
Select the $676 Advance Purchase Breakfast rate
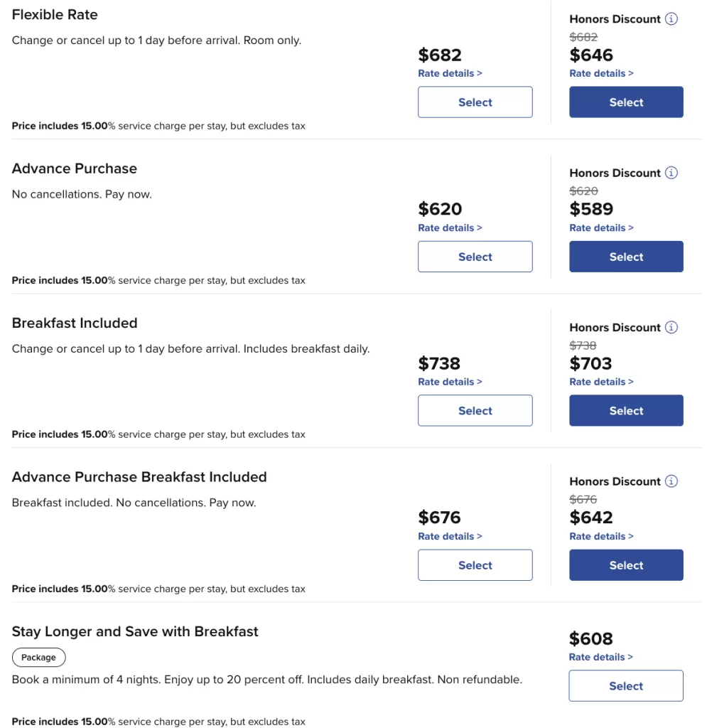[x=475, y=565]
